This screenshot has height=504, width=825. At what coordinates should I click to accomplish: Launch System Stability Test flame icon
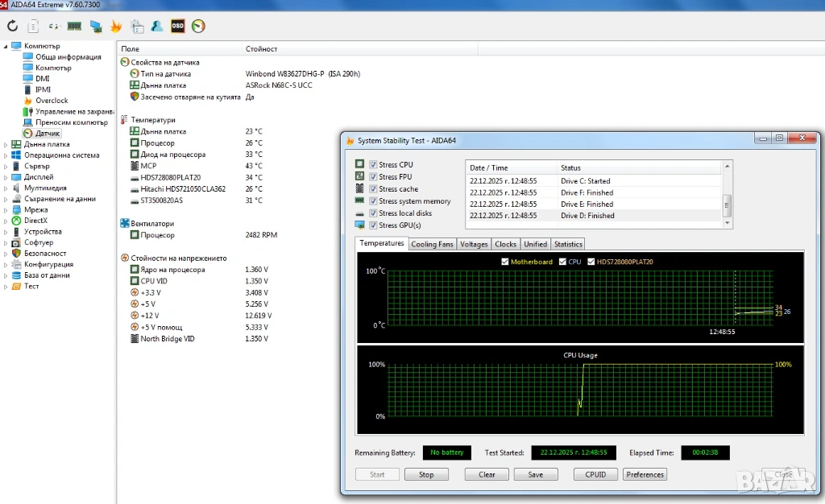point(116,26)
